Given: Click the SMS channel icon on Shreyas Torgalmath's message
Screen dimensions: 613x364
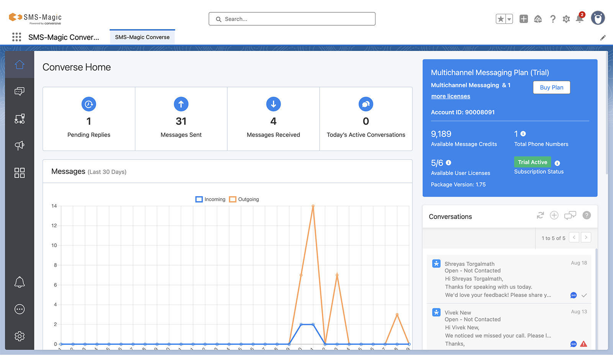Looking at the screenshot, I should click(x=574, y=295).
